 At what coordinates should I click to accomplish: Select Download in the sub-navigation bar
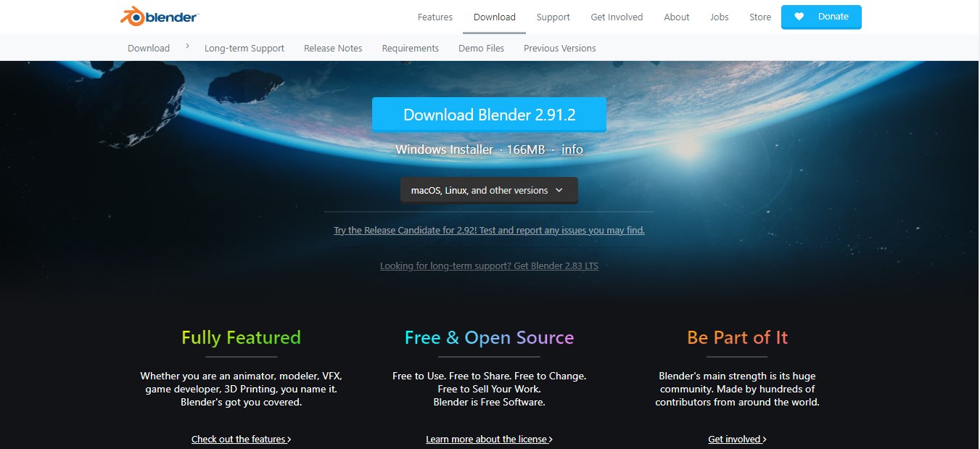(x=149, y=48)
